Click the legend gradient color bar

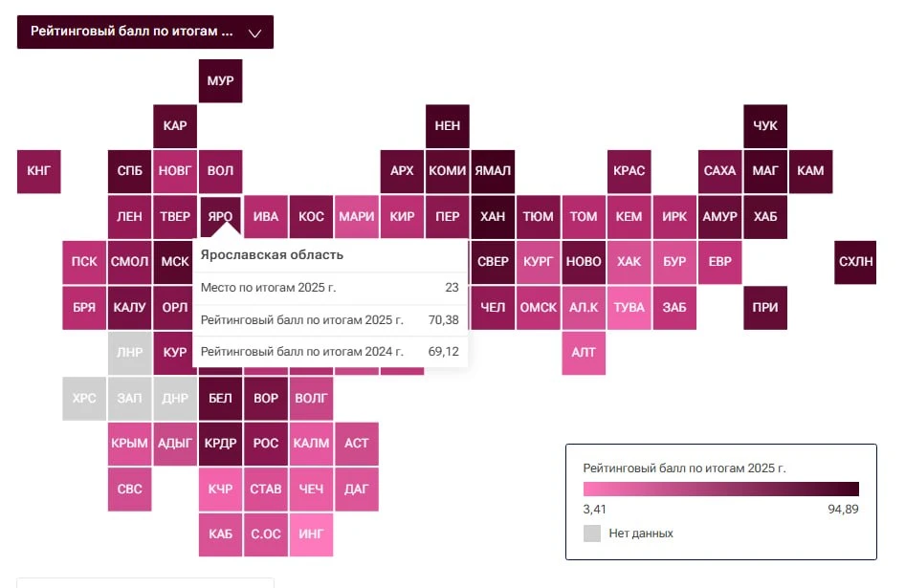click(721, 489)
